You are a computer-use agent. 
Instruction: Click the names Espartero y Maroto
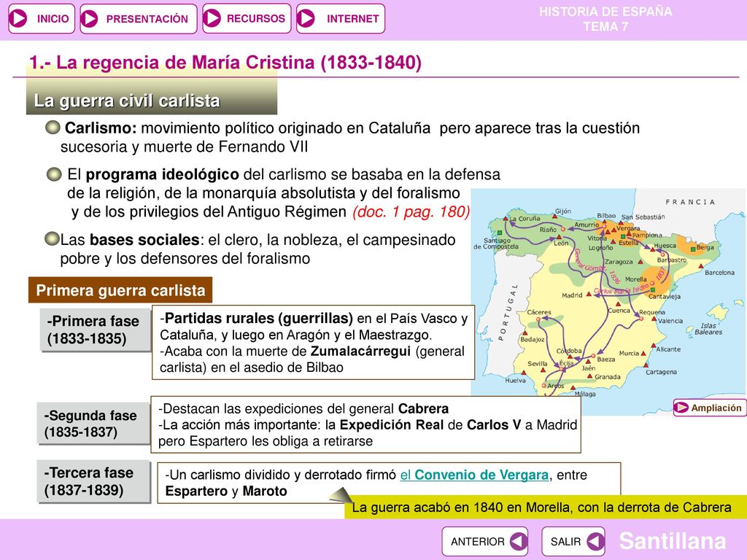226,491
